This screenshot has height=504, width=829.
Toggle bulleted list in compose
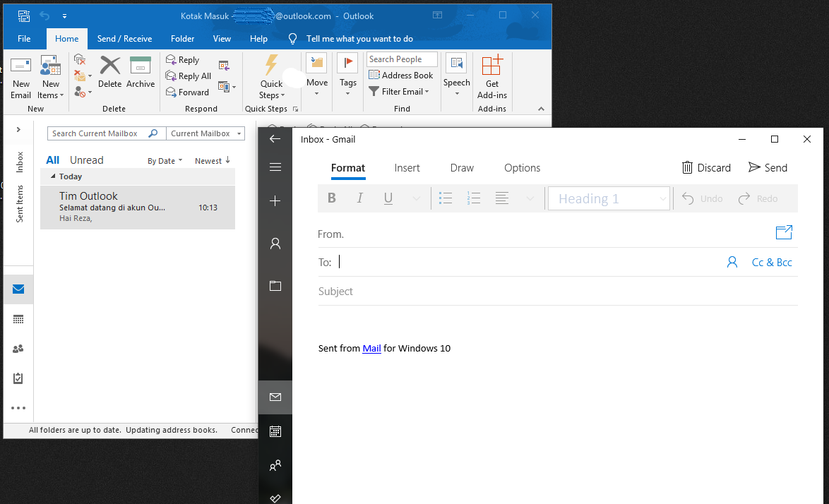point(446,198)
